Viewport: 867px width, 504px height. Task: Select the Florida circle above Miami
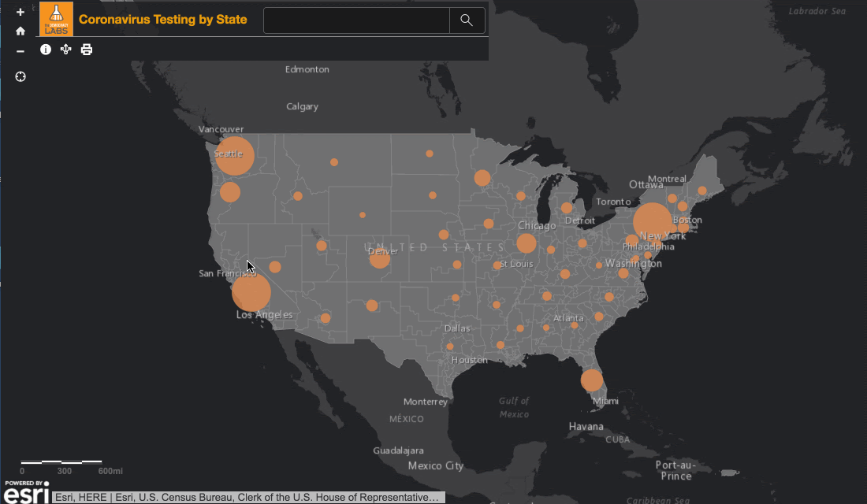[592, 380]
